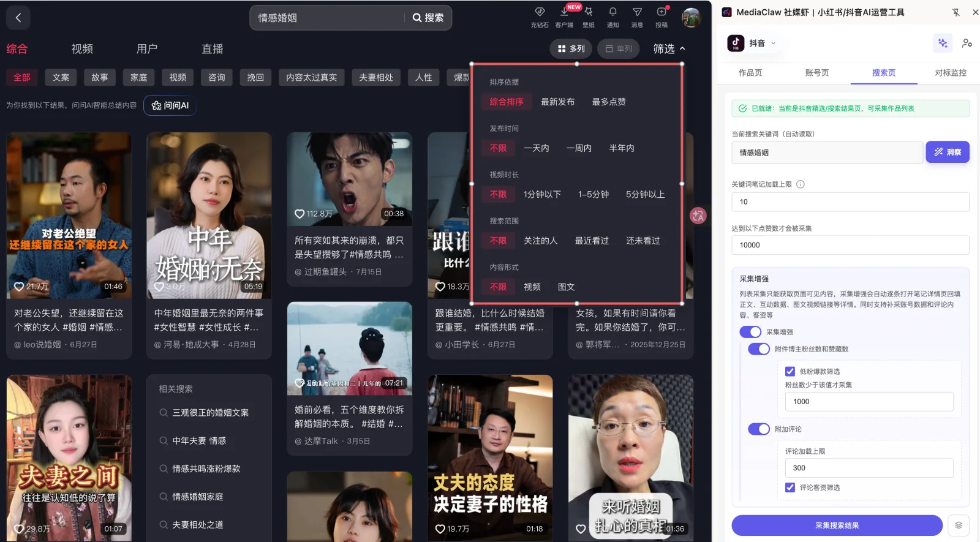The width and height of the screenshot is (980, 542).
Task: Select 最新发布 sort option
Action: click(x=557, y=102)
